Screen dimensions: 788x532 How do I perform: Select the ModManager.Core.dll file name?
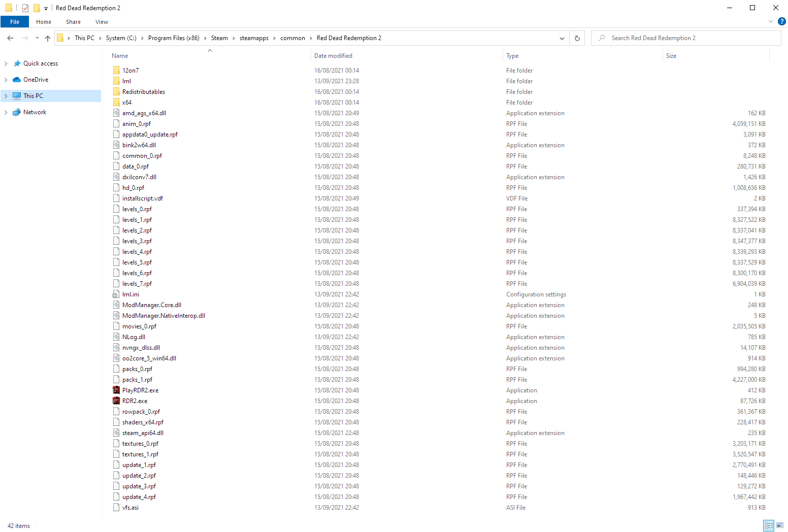tap(152, 305)
